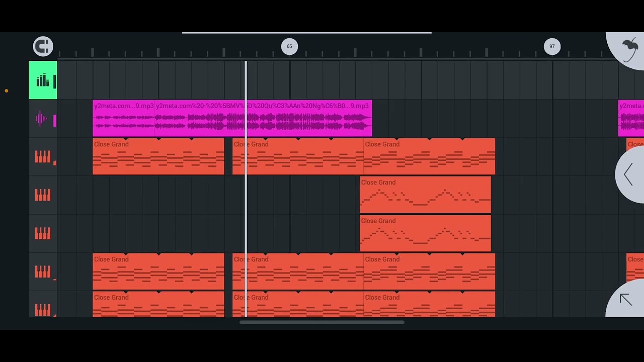
Task: Select second Close Grand clip on first piano track
Action: tap(298, 157)
